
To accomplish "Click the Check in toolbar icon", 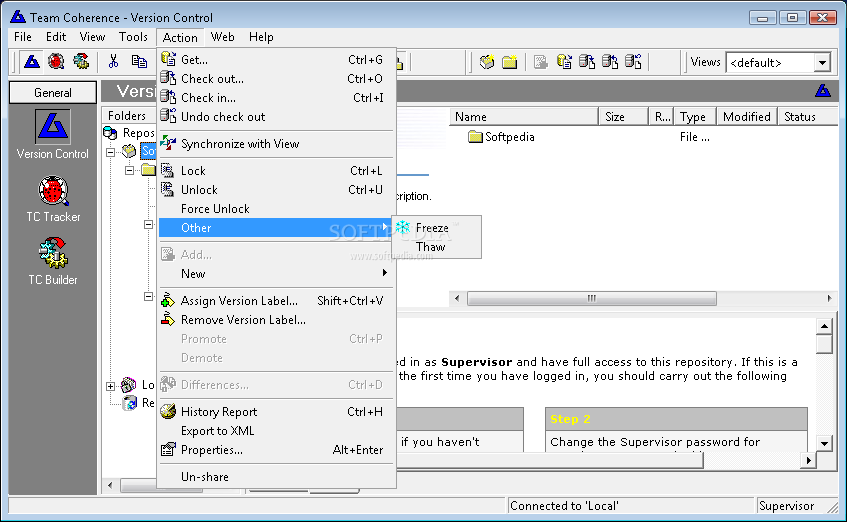I will point(610,62).
